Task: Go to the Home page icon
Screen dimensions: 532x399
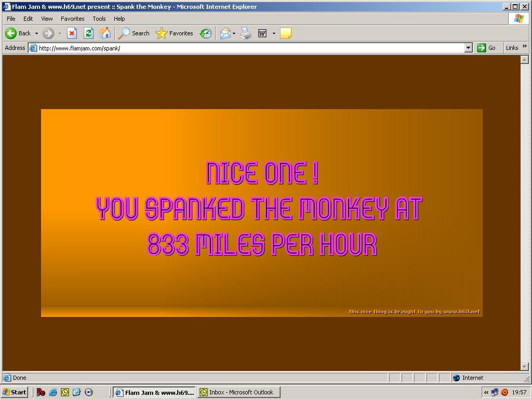Action: 105,33
